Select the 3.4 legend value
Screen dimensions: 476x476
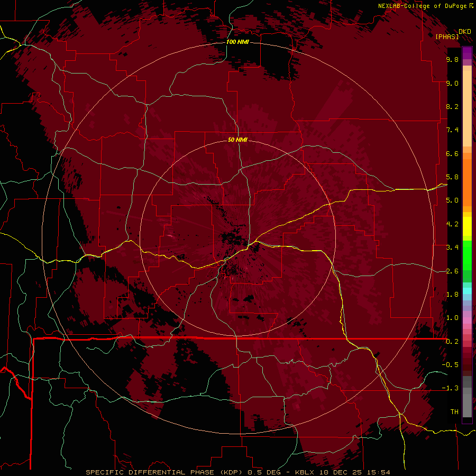pyautogui.click(x=452, y=248)
